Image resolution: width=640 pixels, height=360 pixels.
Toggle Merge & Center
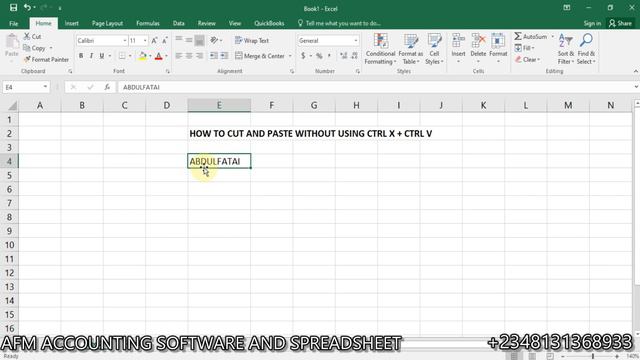(x=260, y=56)
